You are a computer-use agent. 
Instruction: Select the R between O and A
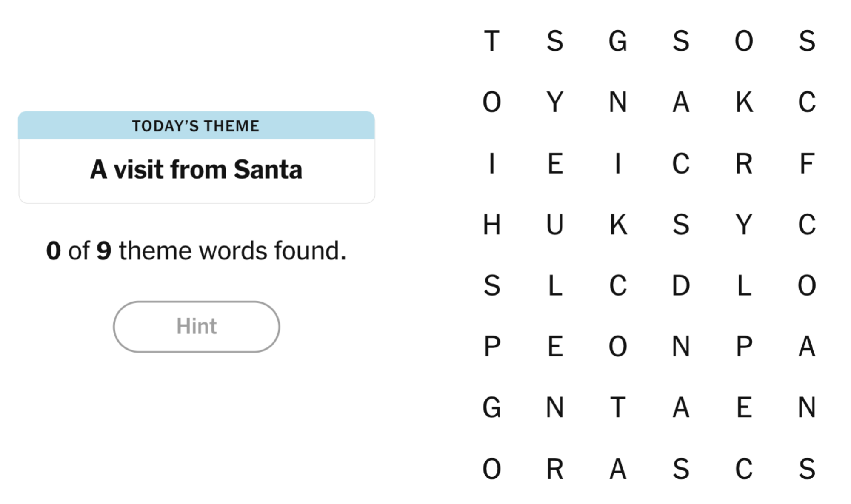tap(555, 469)
